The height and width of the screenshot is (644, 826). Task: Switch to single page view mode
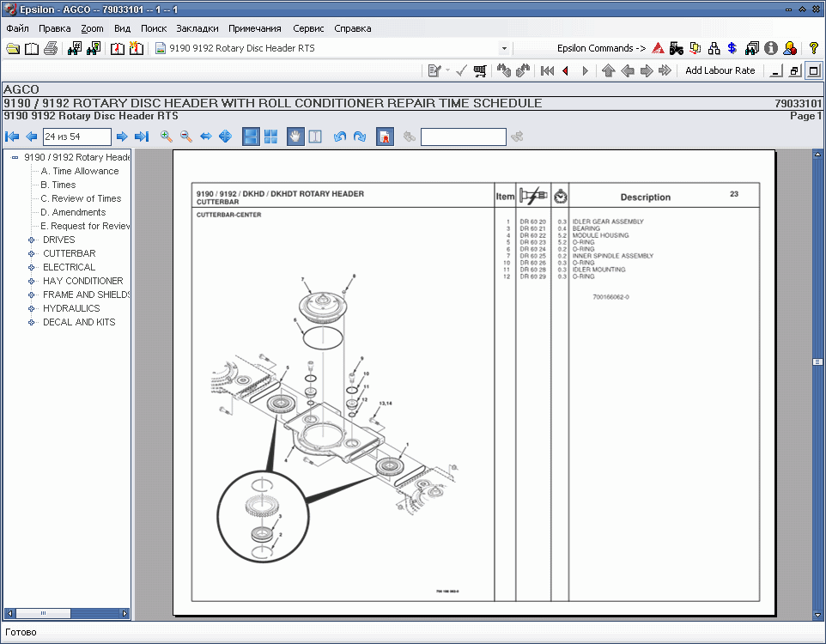click(x=251, y=137)
